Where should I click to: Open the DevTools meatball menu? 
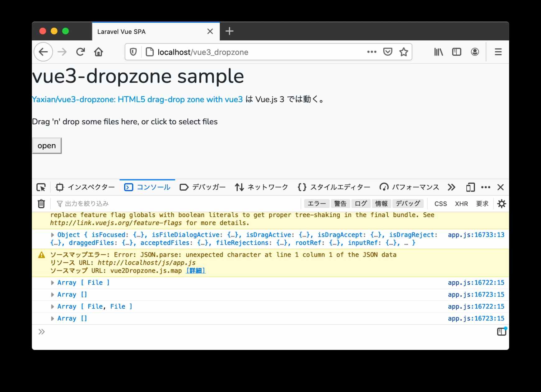[485, 187]
